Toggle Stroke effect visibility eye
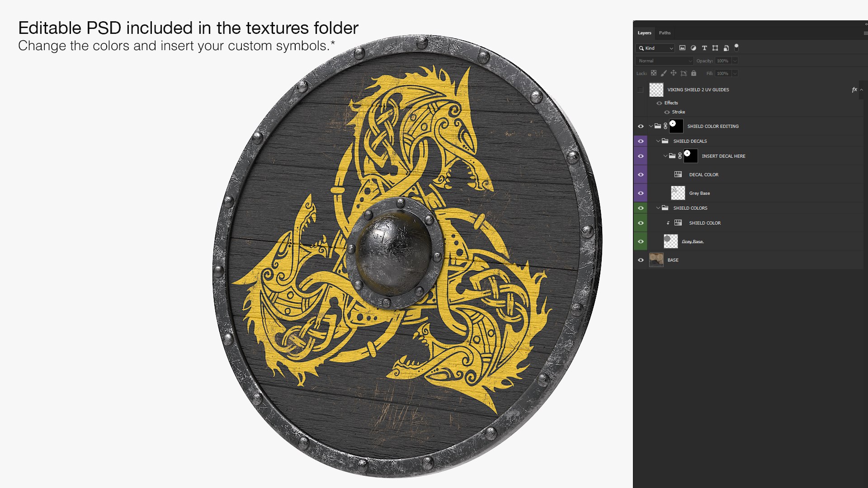The height and width of the screenshot is (488, 868). [x=667, y=112]
